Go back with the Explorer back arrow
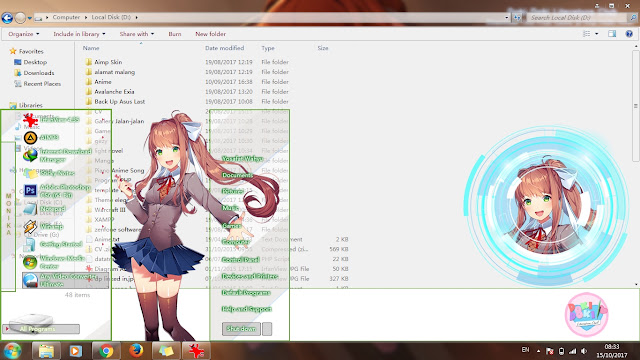 (7, 18)
